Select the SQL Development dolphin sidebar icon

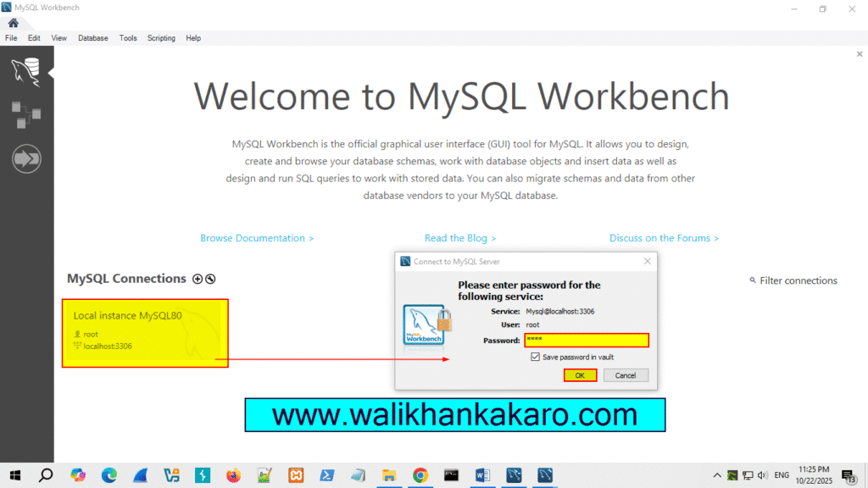[25, 71]
